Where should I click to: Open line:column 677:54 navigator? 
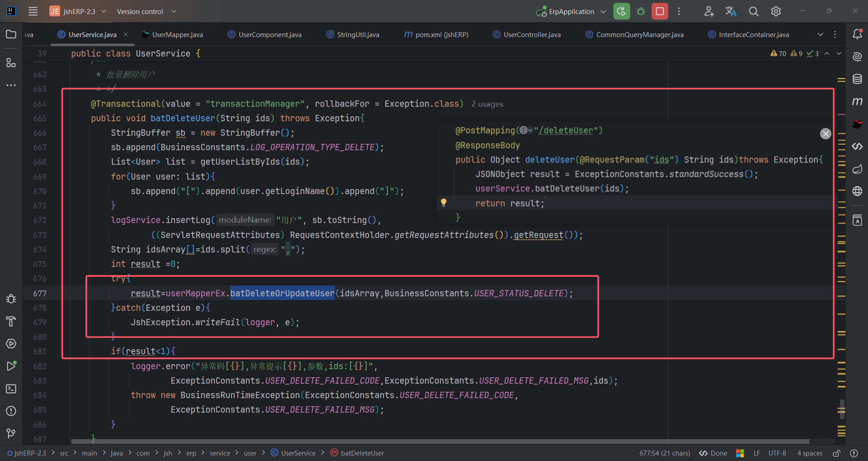[665, 453]
